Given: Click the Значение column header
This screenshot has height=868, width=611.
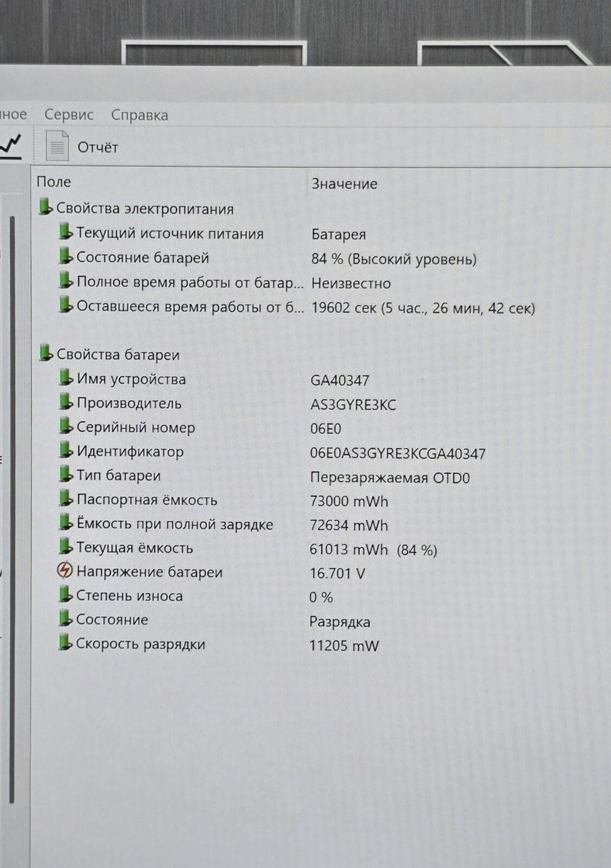Looking at the screenshot, I should coord(345,184).
